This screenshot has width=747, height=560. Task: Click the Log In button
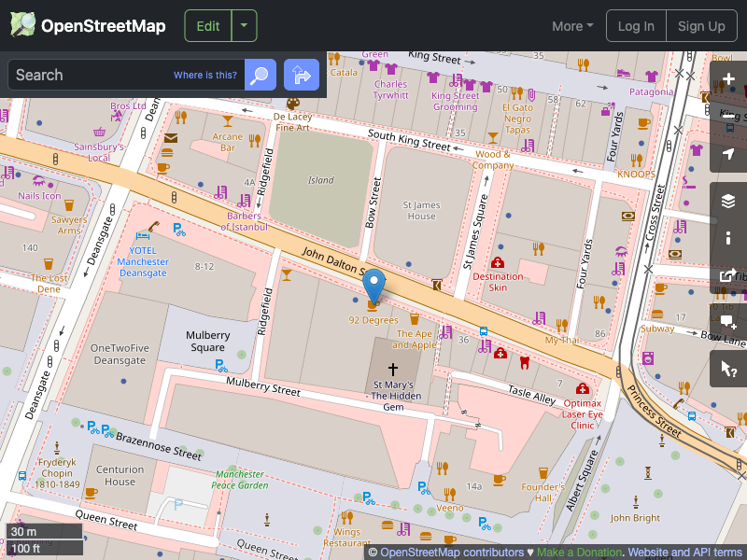pos(636,26)
